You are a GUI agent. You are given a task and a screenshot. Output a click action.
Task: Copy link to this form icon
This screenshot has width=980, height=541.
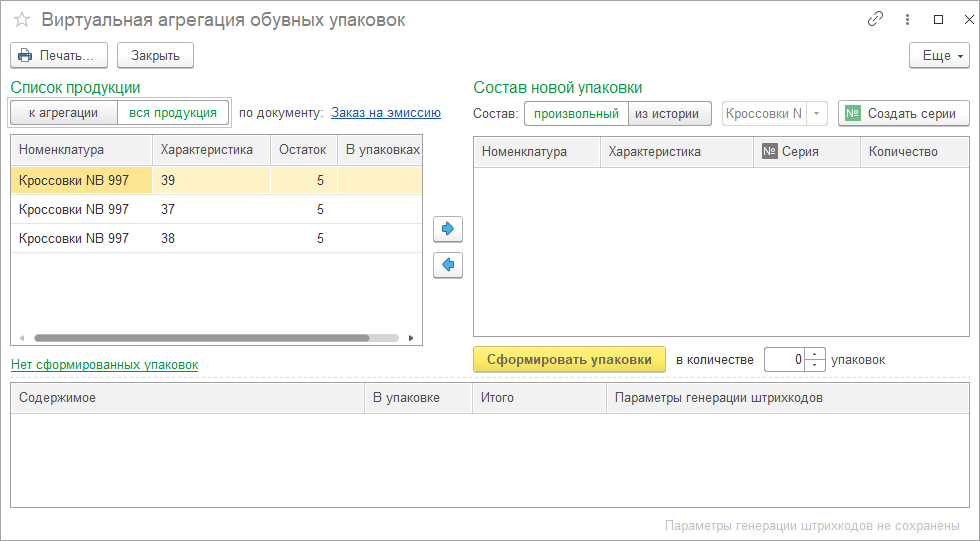tap(876, 19)
